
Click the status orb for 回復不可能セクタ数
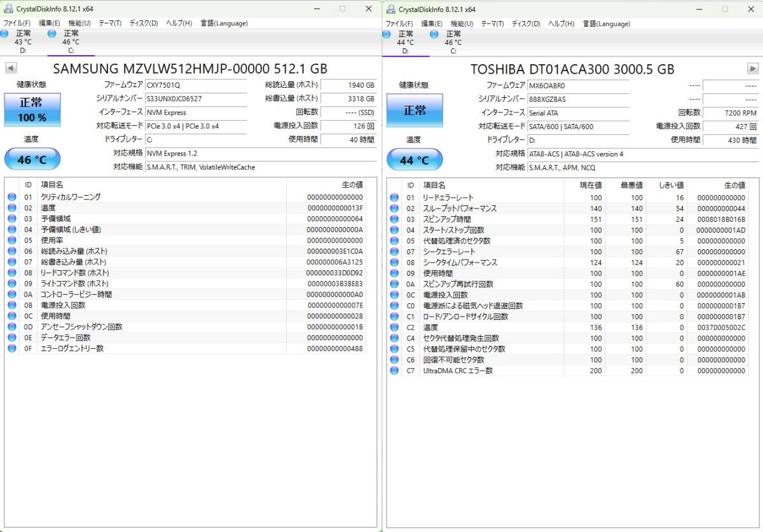[394, 360]
